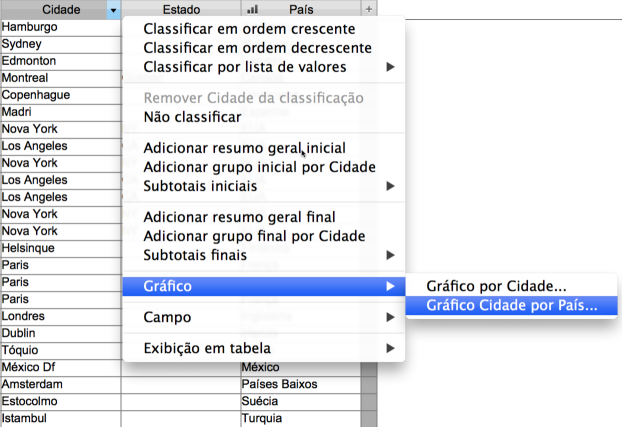Choose Adicionar resumo geral final

264,217
